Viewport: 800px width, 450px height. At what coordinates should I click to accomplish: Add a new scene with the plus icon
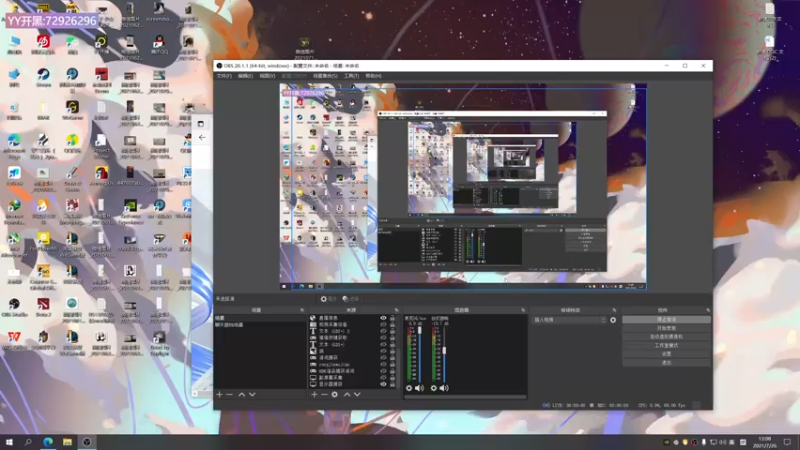[x=219, y=394]
